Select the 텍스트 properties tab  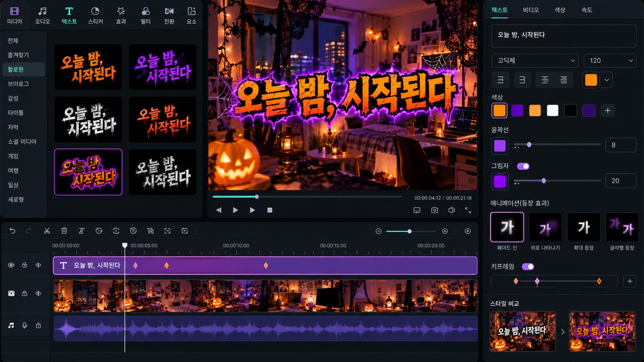[499, 10]
